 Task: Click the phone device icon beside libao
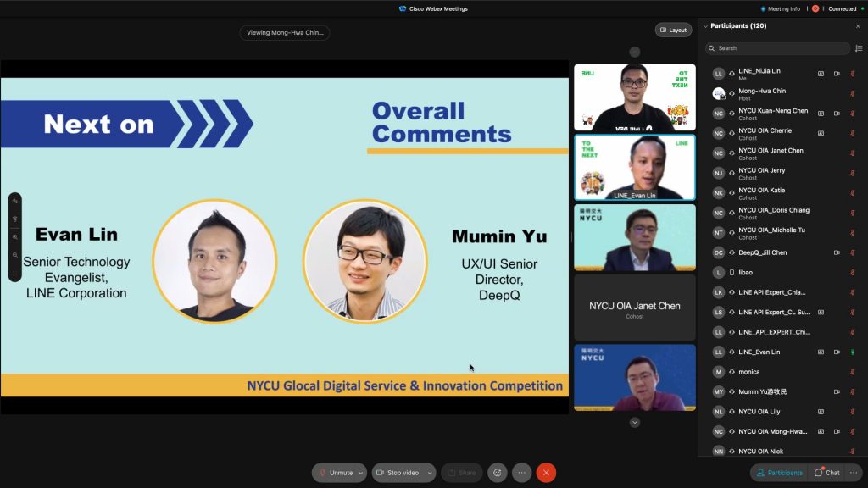point(732,272)
